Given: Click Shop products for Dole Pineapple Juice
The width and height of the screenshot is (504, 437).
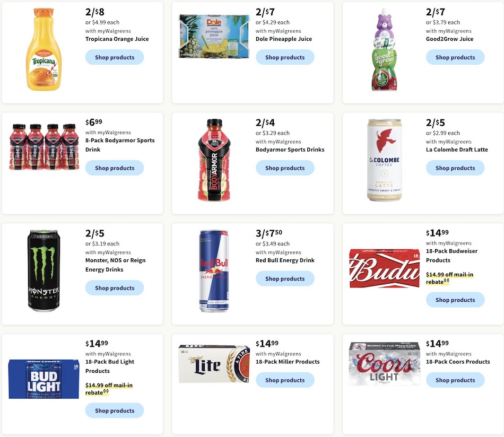Looking at the screenshot, I should click(285, 57).
